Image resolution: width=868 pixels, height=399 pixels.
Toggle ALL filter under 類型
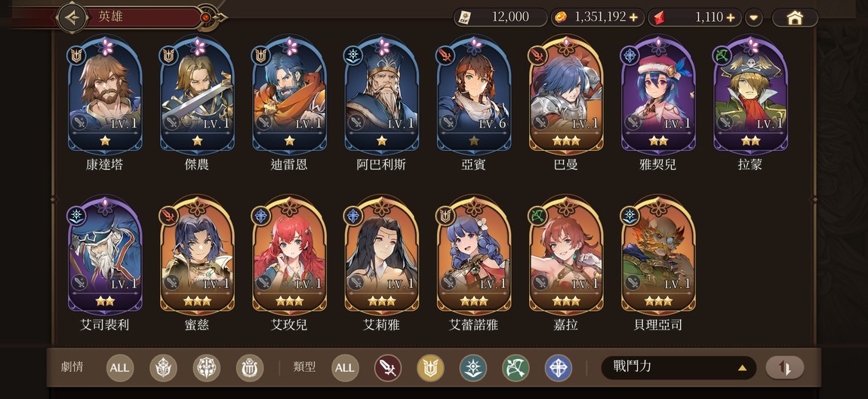pos(345,368)
